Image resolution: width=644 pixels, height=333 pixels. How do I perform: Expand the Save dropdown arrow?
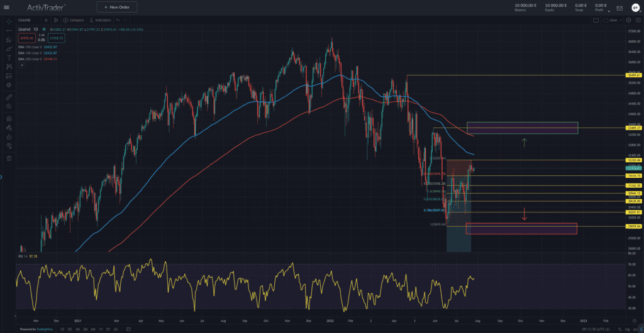pyautogui.click(x=621, y=20)
